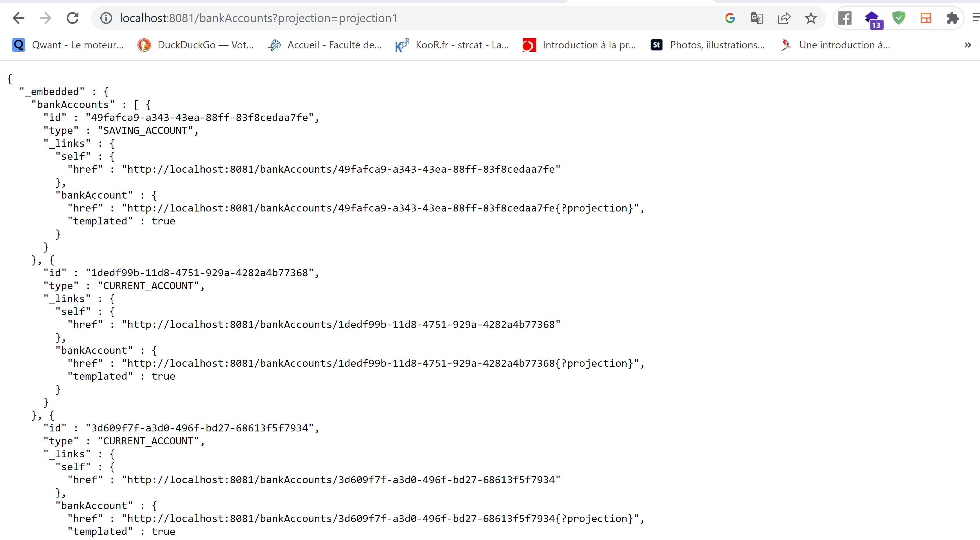Click the orange layout extension icon

pyautogui.click(x=925, y=18)
